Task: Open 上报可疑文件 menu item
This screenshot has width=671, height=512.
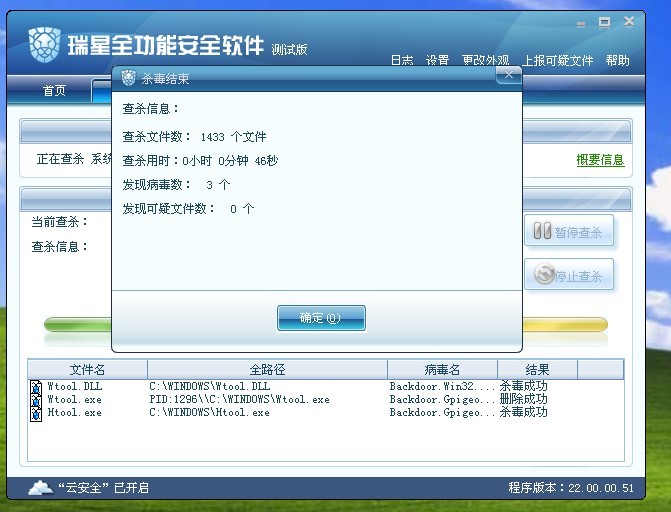Action: [x=558, y=60]
